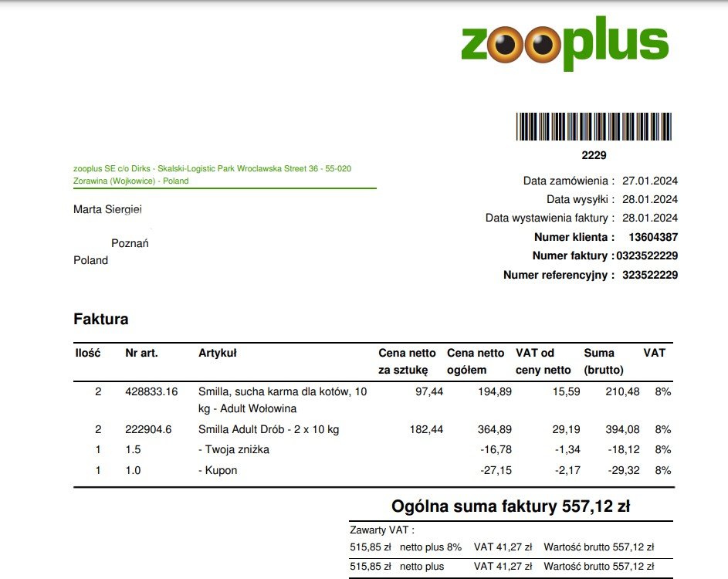Click the Nr art. column header
The height and width of the screenshot is (579, 728).
(141, 353)
